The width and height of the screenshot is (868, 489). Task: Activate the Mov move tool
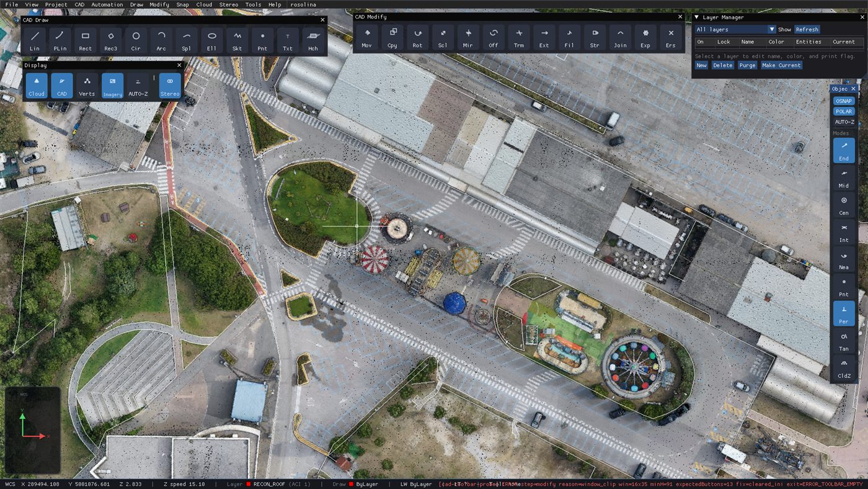click(367, 37)
